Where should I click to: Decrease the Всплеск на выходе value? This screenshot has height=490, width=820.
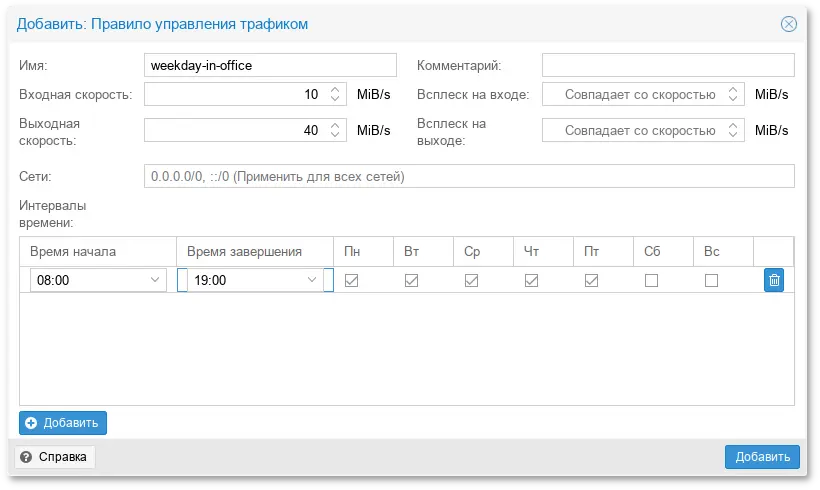pyautogui.click(x=733, y=134)
